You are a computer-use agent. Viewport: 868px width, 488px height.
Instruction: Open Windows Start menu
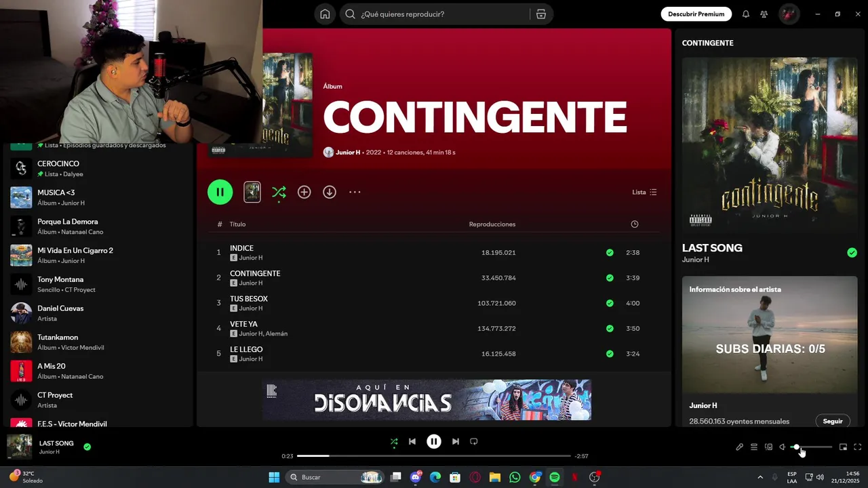274,478
